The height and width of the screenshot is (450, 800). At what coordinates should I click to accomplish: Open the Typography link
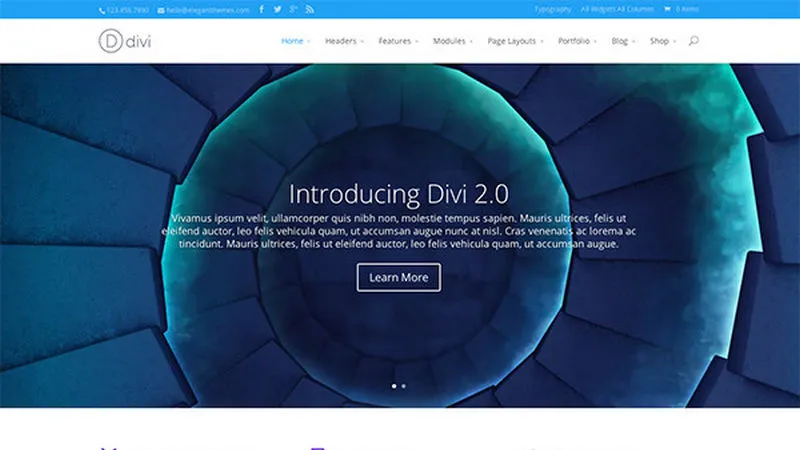pyautogui.click(x=553, y=9)
